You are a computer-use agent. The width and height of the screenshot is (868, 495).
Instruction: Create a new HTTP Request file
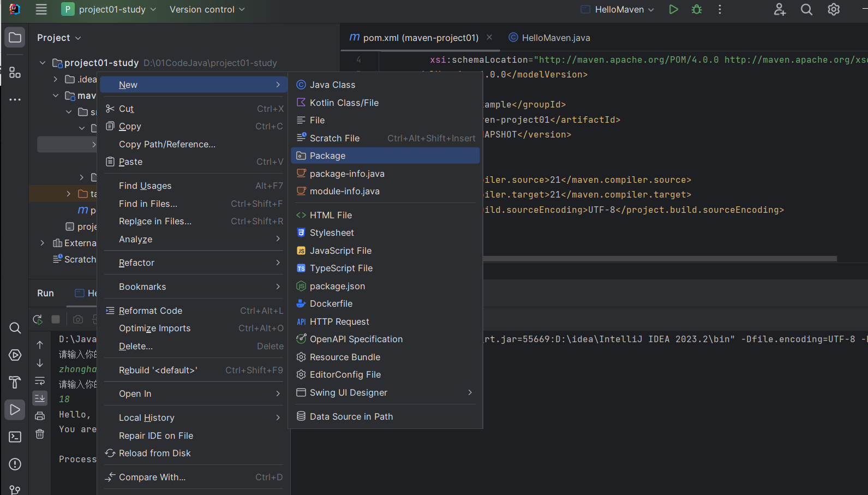point(385,321)
